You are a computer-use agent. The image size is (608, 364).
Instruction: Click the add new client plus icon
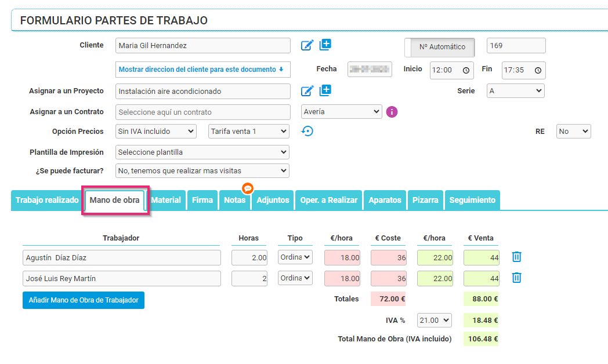(325, 45)
